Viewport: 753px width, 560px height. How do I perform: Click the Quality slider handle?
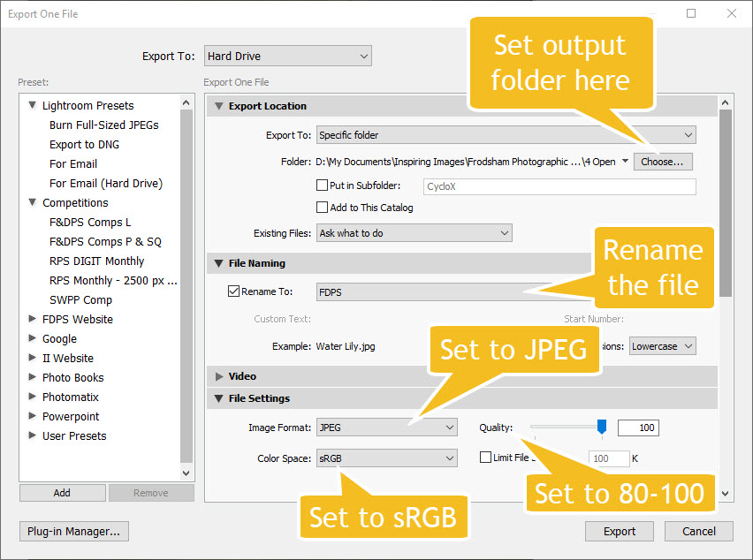[602, 428]
